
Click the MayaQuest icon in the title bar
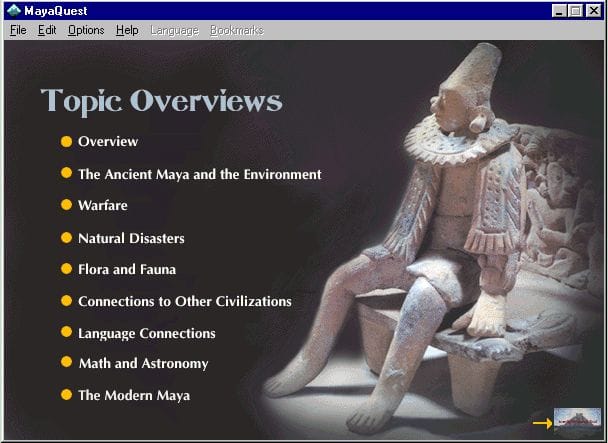(13, 10)
